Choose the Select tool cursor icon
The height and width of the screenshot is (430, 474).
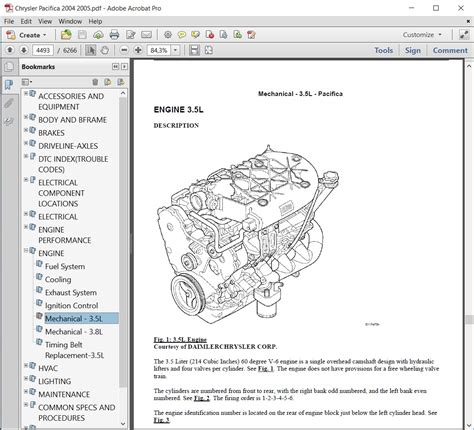91,50
